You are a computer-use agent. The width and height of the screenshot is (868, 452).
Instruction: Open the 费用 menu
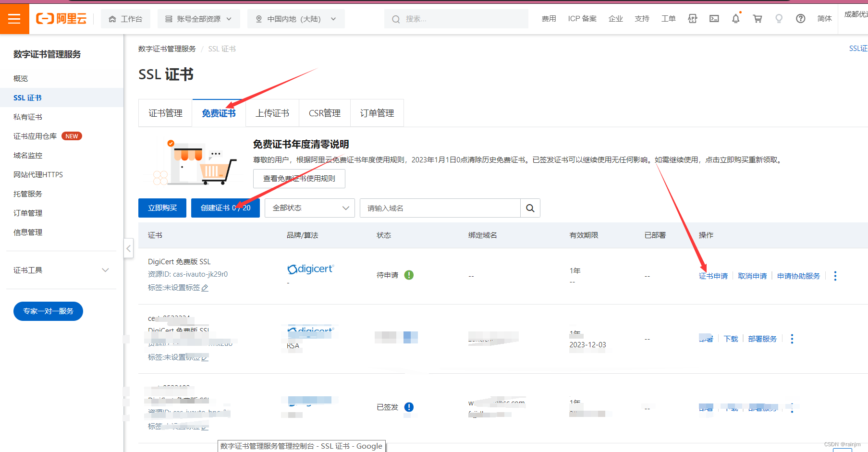pos(549,19)
